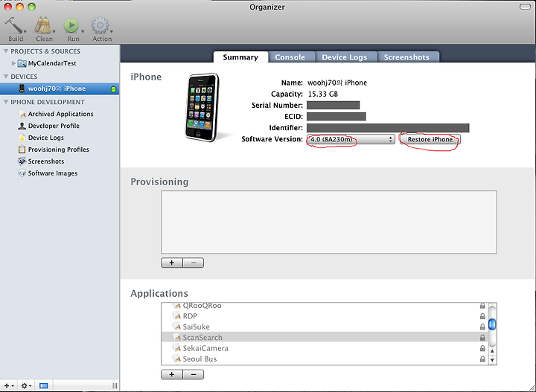
Task: Add a provisioning profile with plus
Action: (172, 263)
